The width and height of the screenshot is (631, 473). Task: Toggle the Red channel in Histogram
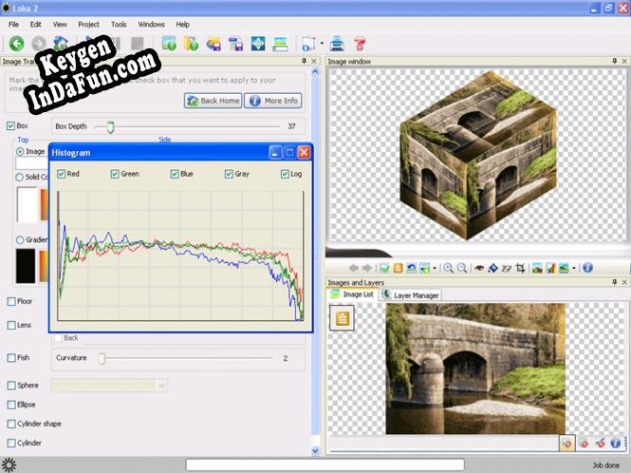pos(61,174)
